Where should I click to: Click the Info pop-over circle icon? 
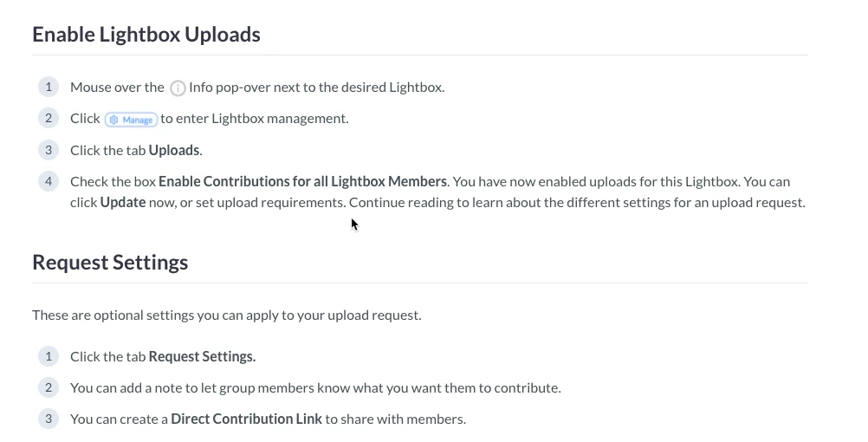pyautogui.click(x=178, y=88)
